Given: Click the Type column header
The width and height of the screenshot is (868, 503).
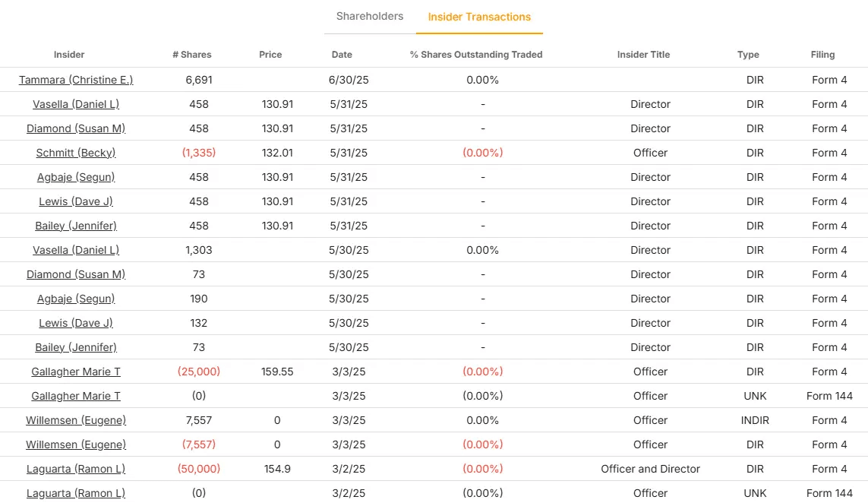Looking at the screenshot, I should coord(749,54).
